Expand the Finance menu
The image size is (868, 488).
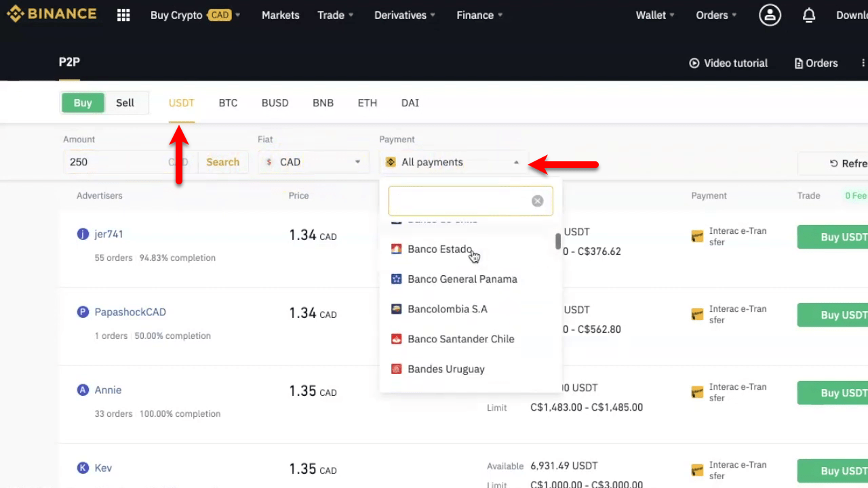[x=479, y=15]
